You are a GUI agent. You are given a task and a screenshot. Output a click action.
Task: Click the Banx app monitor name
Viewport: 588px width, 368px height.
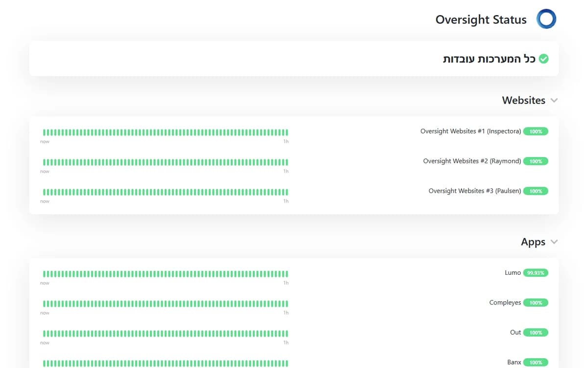pos(514,362)
